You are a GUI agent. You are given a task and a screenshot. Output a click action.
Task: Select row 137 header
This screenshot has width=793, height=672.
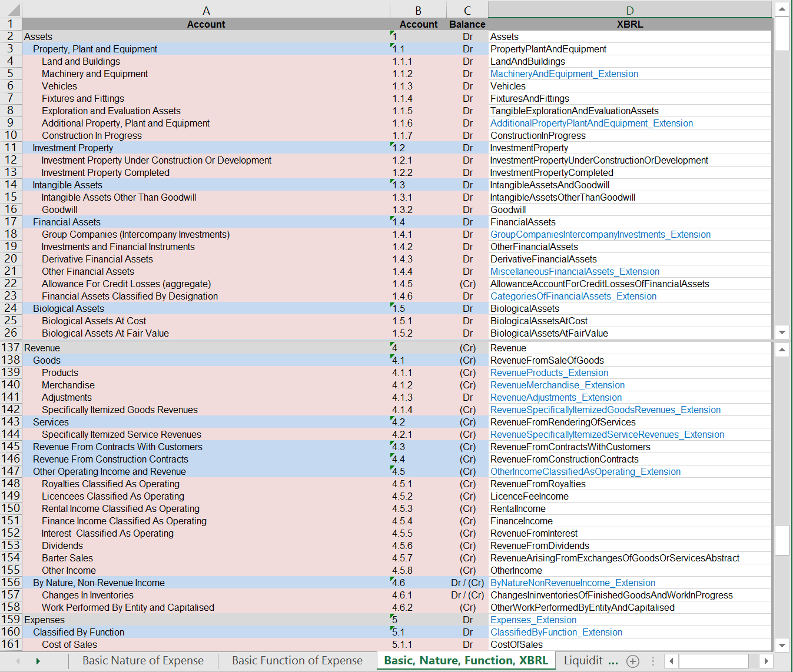(x=11, y=348)
